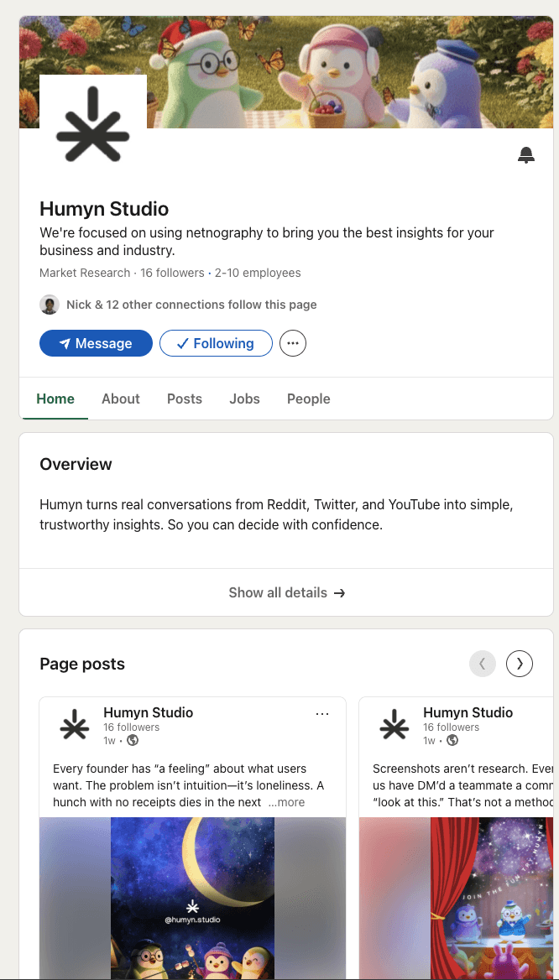Click the Humyn Studio page title
The image size is (559, 980).
104,209
